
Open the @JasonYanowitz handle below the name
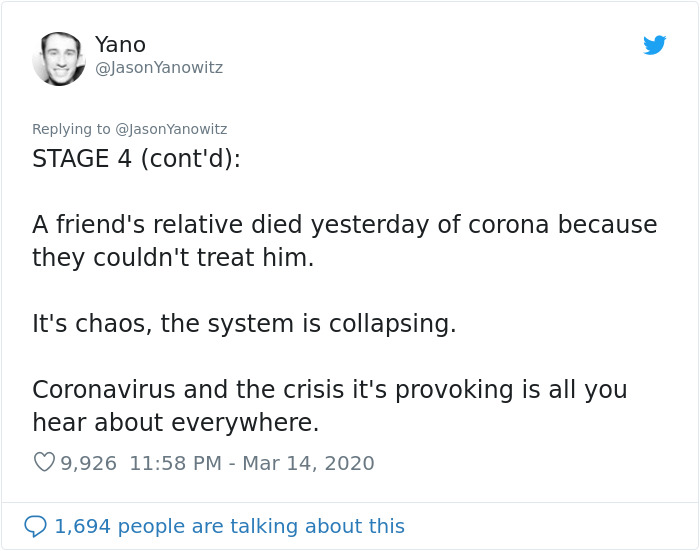click(x=159, y=68)
